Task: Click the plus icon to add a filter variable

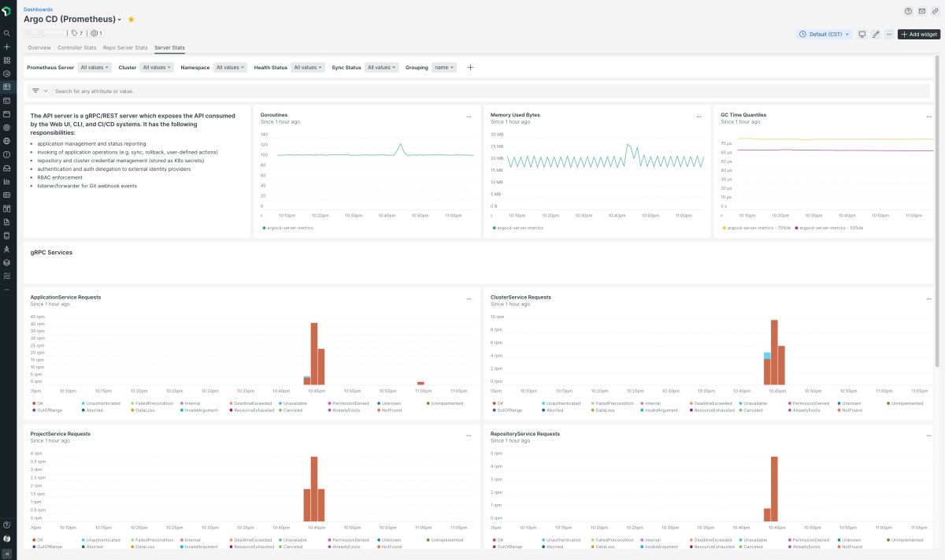Action: [470, 68]
